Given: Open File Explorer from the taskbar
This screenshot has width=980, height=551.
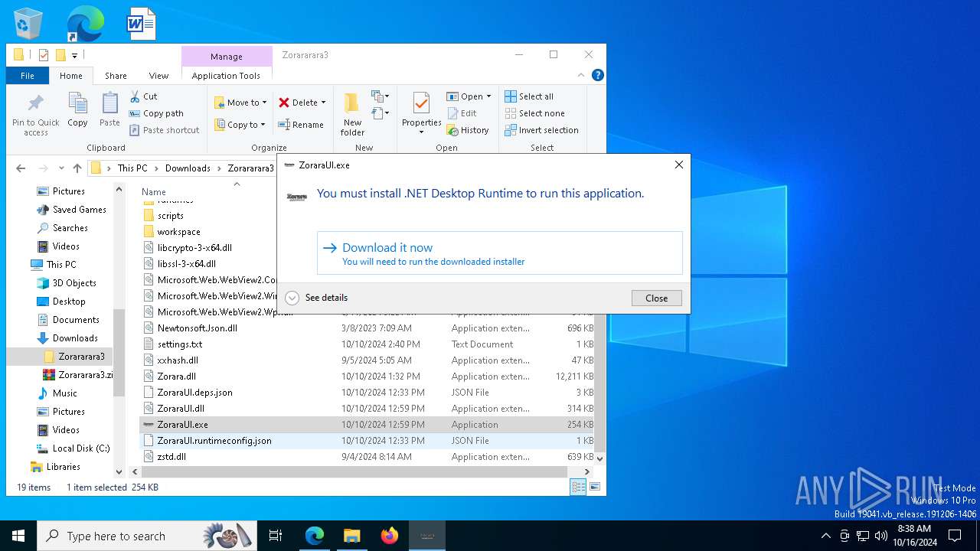Looking at the screenshot, I should pos(352,536).
